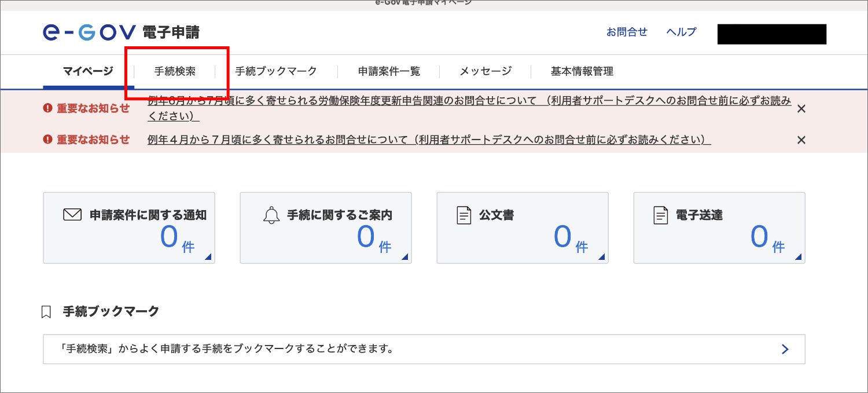Click the document icon on 電子送達

[x=661, y=215]
